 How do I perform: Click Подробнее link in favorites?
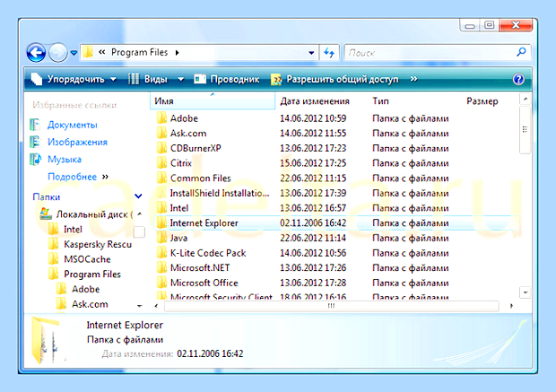point(72,177)
